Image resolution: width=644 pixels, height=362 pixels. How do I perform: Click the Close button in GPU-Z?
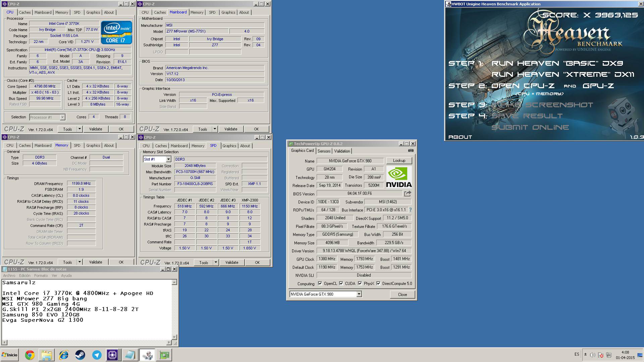402,295
